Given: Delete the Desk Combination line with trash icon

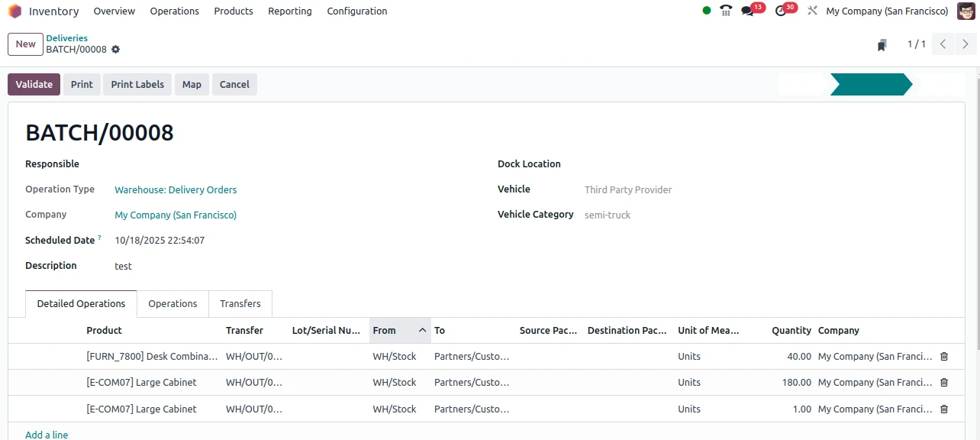Looking at the screenshot, I should (944, 357).
